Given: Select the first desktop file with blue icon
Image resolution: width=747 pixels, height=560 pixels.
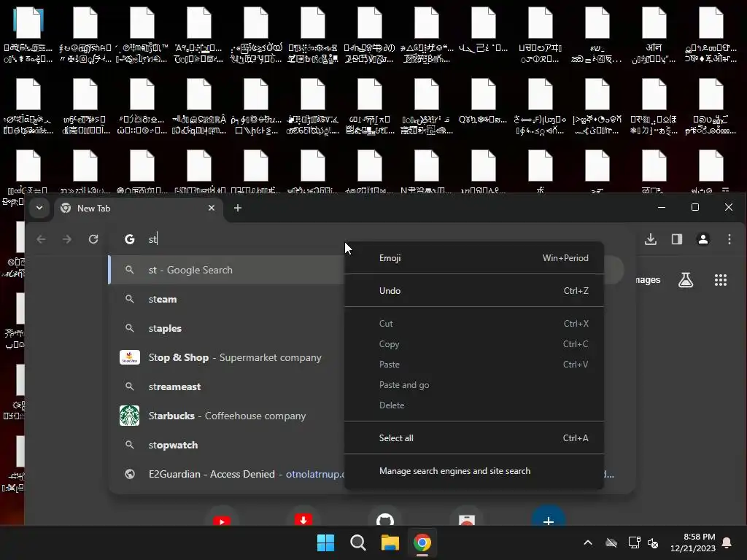Looking at the screenshot, I should [x=28, y=36].
